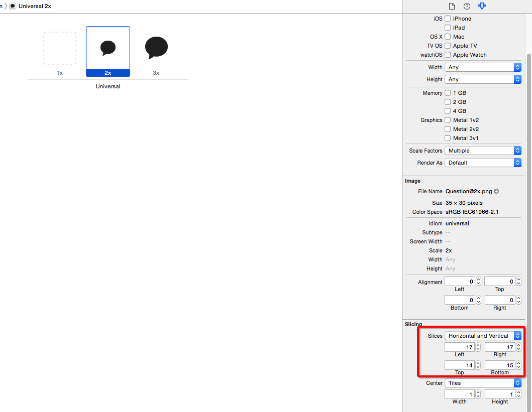
Task: Click the Slicing Bottom stepper arrows
Action: [x=519, y=365]
